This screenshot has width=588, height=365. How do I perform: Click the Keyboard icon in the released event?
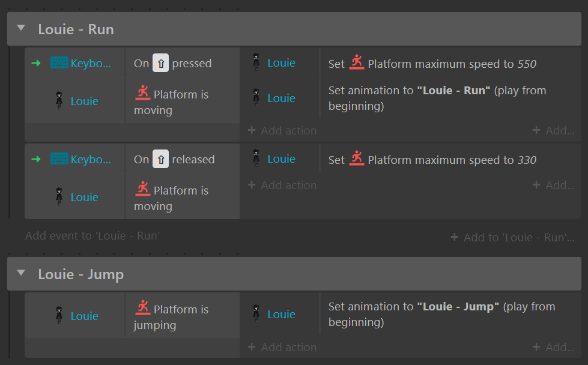click(59, 159)
